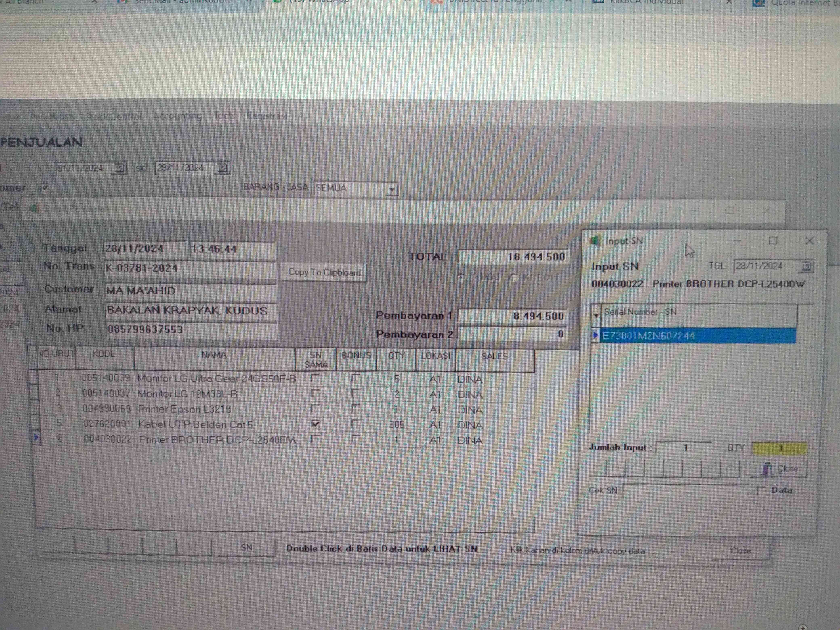Select the KREDIT radio button

click(x=513, y=278)
